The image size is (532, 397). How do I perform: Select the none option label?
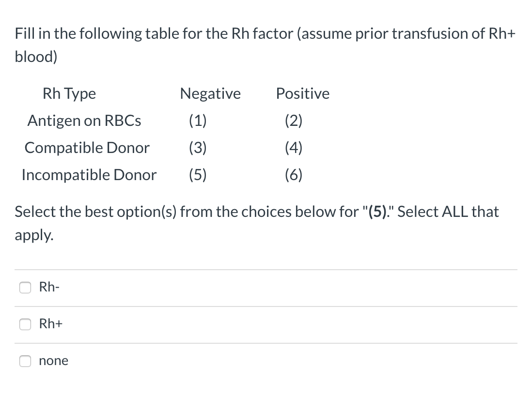click(x=53, y=361)
